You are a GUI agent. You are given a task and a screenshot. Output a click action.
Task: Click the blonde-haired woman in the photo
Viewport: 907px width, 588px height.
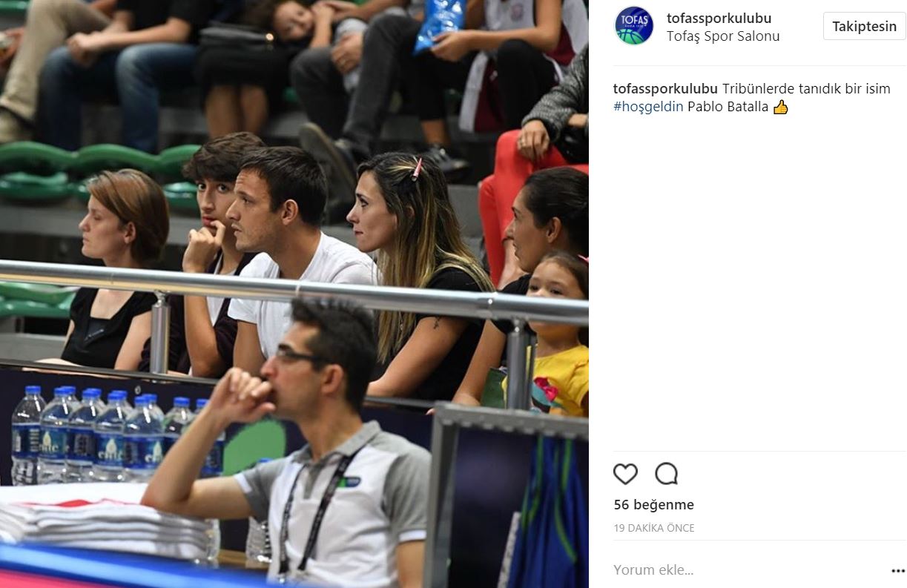pyautogui.click(x=419, y=274)
